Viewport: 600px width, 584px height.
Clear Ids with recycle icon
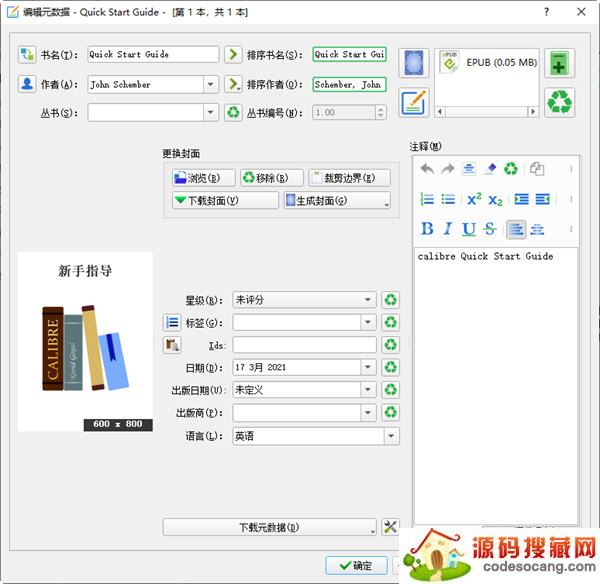390,345
